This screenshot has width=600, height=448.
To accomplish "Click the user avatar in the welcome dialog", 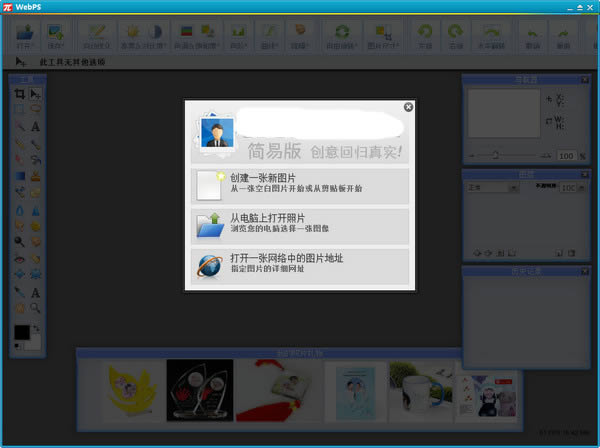I will 217,135.
